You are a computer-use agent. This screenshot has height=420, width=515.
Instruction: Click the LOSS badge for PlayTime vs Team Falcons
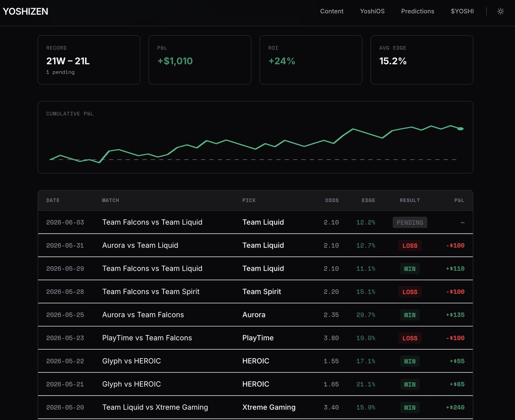click(410, 338)
